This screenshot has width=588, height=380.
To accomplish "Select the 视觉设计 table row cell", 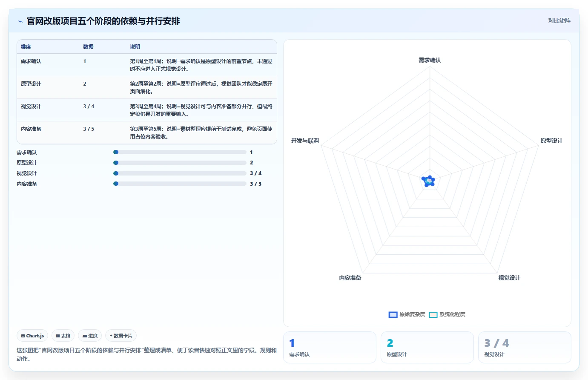I will (x=31, y=107).
